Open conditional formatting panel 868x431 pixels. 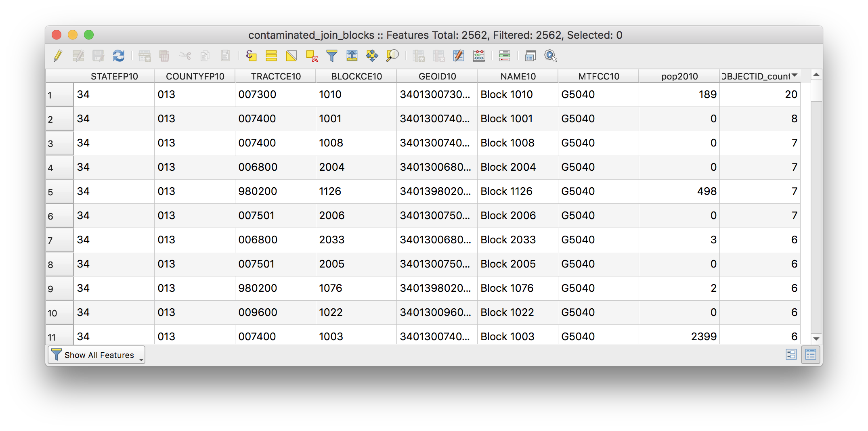505,56
